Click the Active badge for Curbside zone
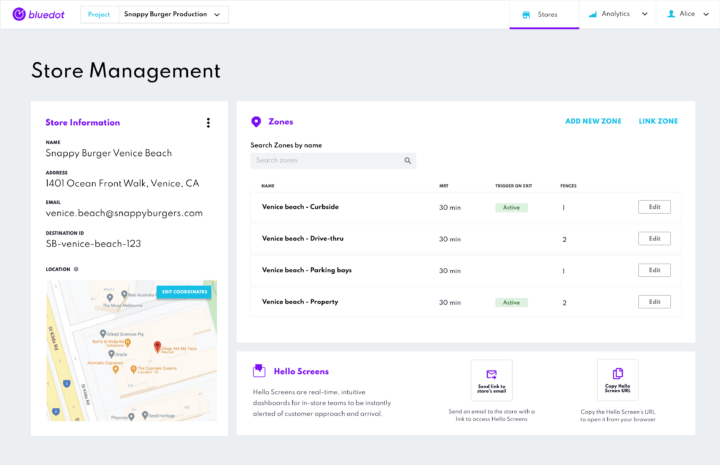720x465 pixels. [x=512, y=207]
